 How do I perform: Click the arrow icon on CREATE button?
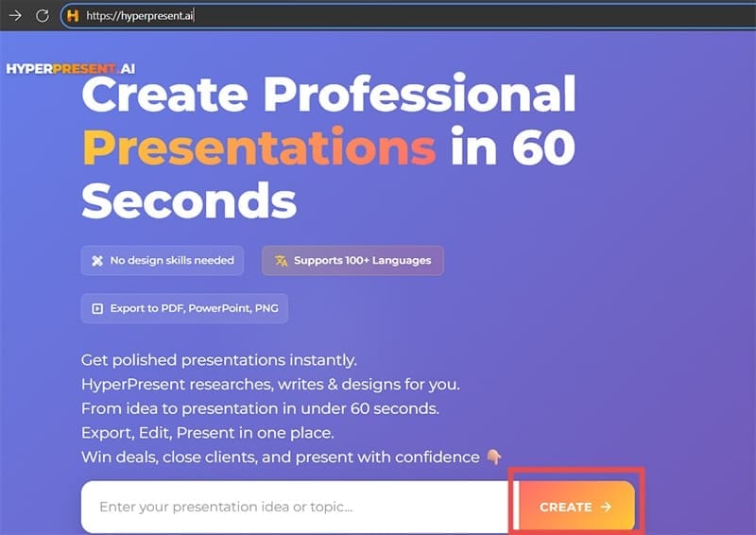point(606,507)
